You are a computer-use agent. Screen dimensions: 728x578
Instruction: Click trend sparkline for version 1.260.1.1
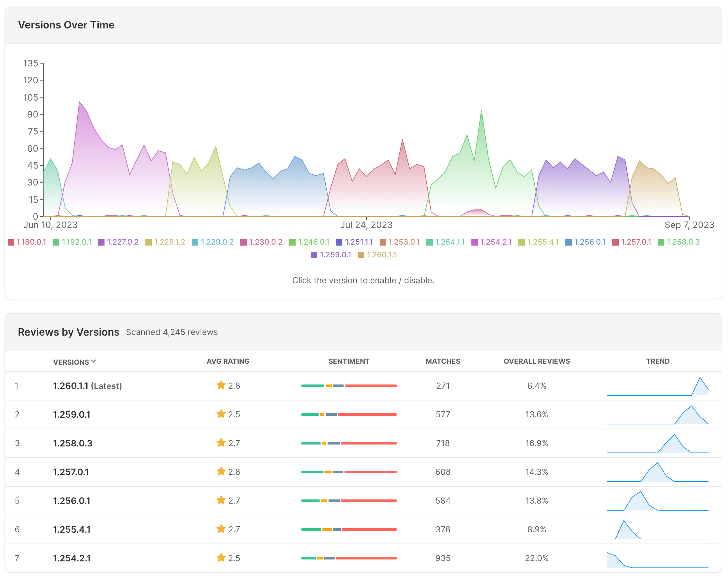point(657,386)
